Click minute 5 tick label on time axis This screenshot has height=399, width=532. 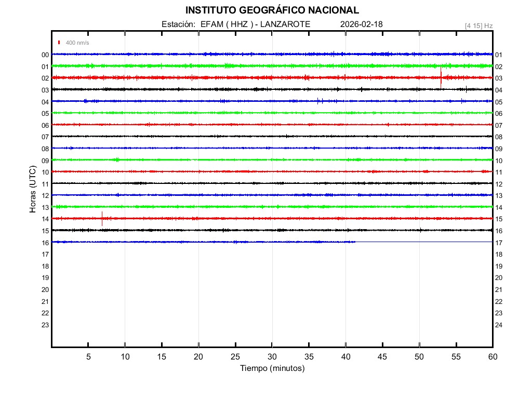88,357
